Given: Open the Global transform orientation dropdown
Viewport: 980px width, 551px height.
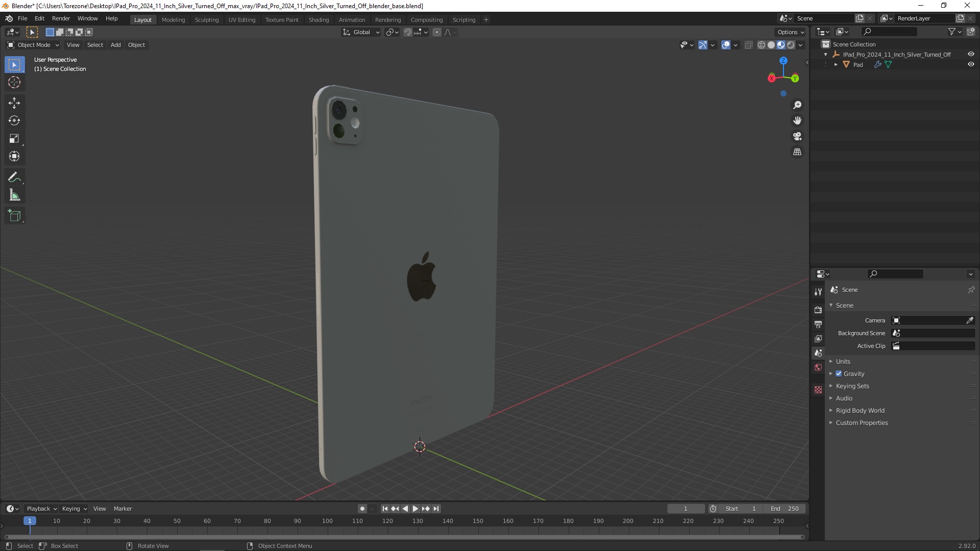Looking at the screenshot, I should pyautogui.click(x=361, y=32).
